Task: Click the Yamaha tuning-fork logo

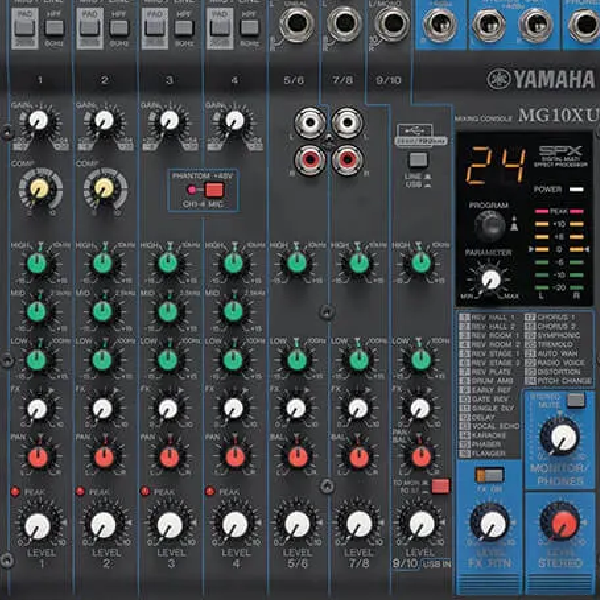Action: [x=499, y=79]
